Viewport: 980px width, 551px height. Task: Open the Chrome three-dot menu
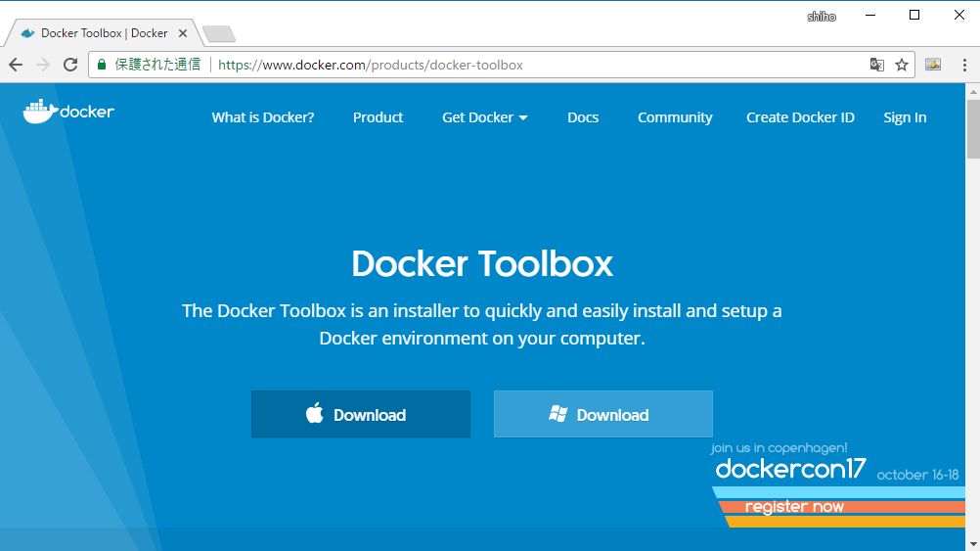point(964,65)
